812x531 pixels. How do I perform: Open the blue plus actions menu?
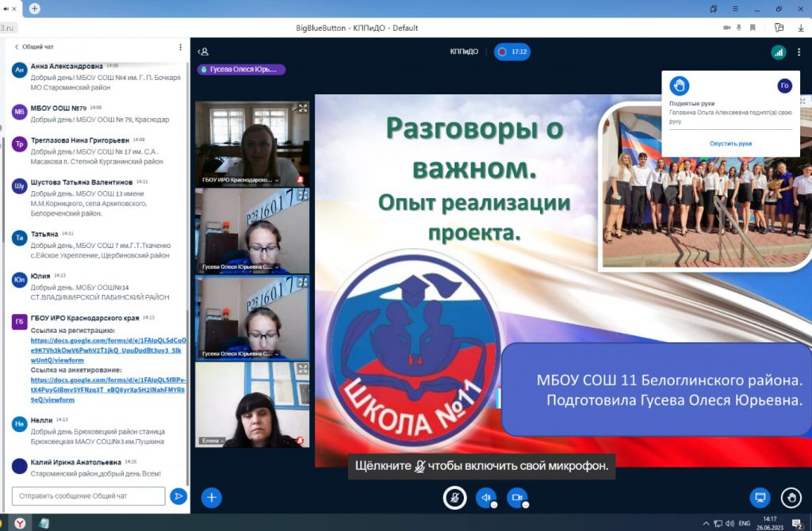point(211,497)
